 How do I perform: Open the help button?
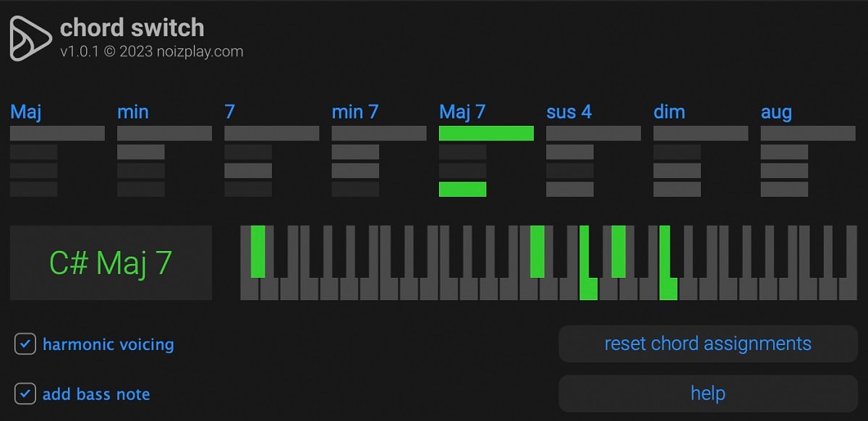point(707,394)
